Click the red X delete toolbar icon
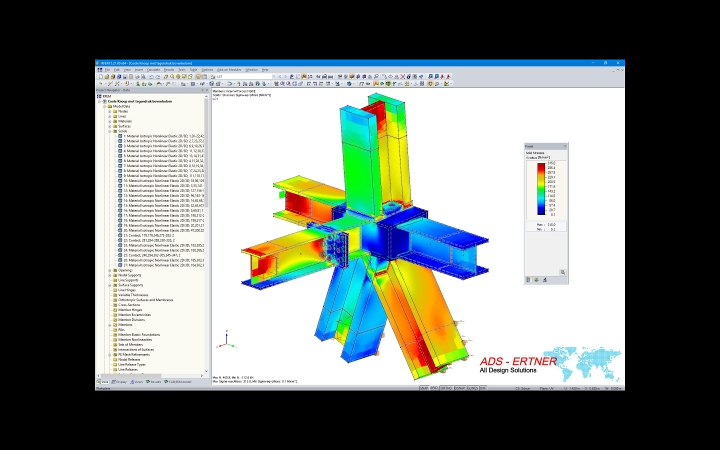 coord(403,77)
